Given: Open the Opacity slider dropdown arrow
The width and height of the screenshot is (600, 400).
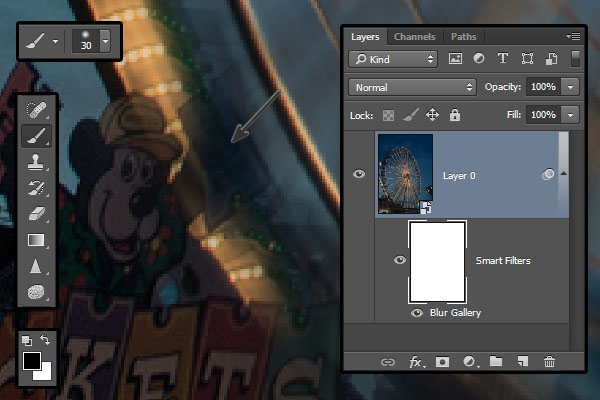Looking at the screenshot, I should pyautogui.click(x=570, y=87).
